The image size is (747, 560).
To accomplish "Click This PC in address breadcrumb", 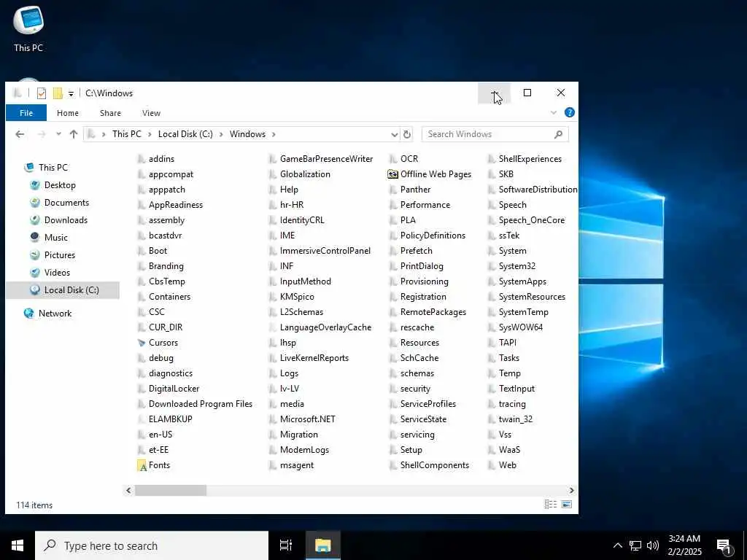I will point(127,134).
